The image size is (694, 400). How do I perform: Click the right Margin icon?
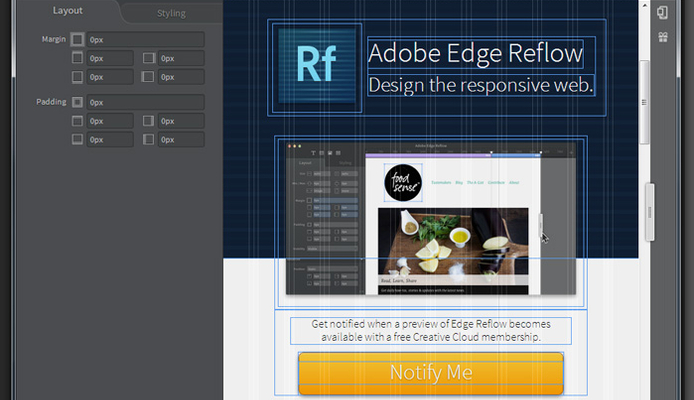pos(149,58)
